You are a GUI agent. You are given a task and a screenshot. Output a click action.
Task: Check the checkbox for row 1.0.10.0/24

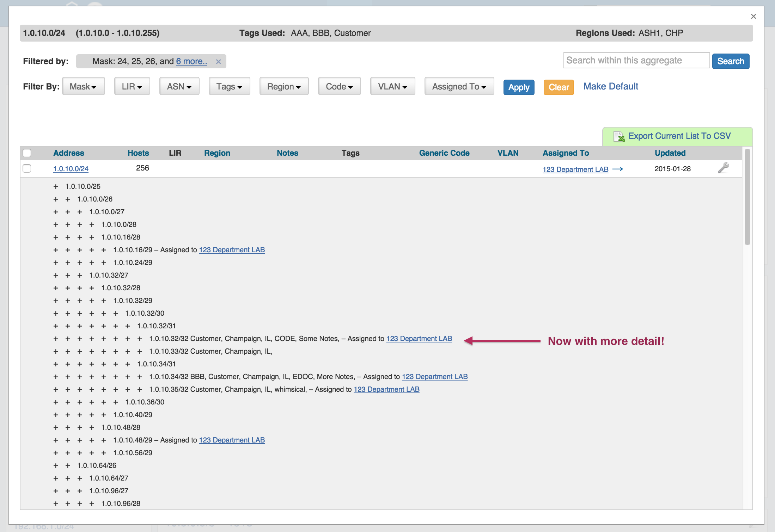point(27,168)
